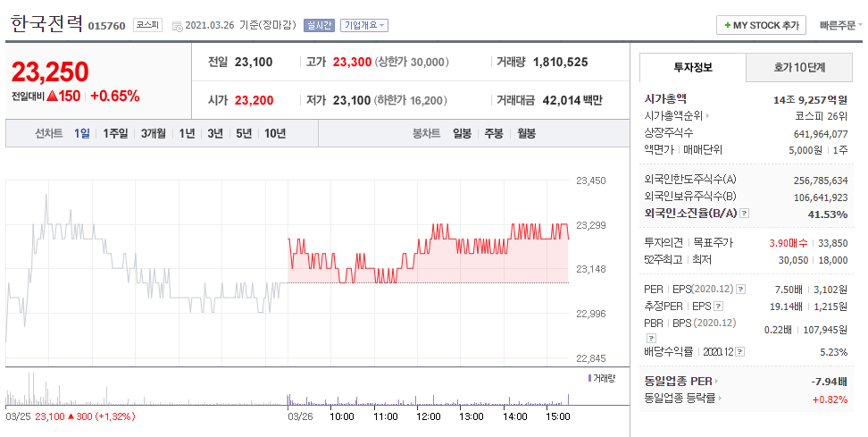Select the 10년 line chart period

pos(274,133)
